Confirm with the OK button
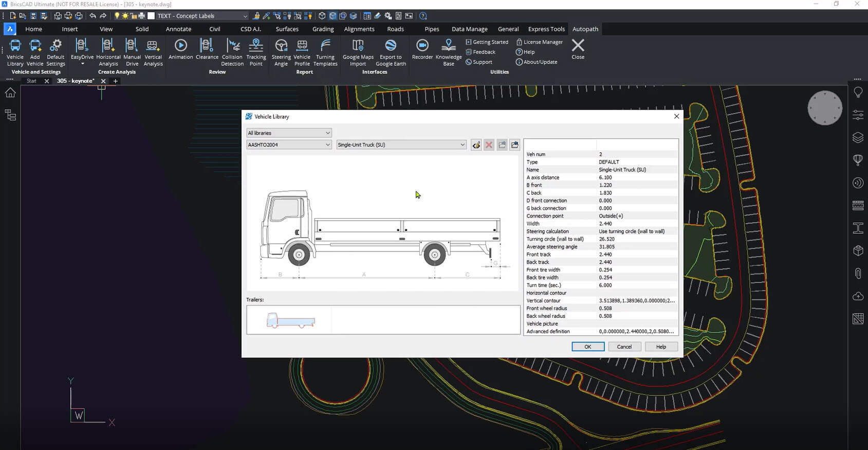 pos(588,347)
